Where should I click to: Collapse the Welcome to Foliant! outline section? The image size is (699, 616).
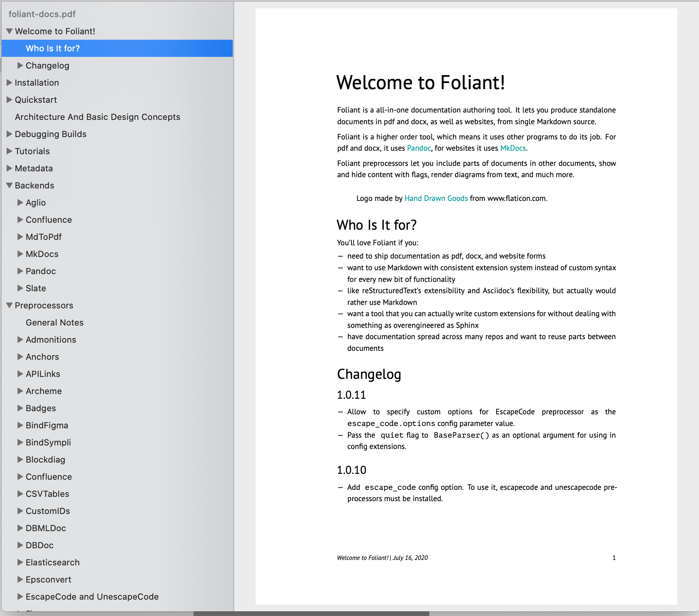coord(10,31)
